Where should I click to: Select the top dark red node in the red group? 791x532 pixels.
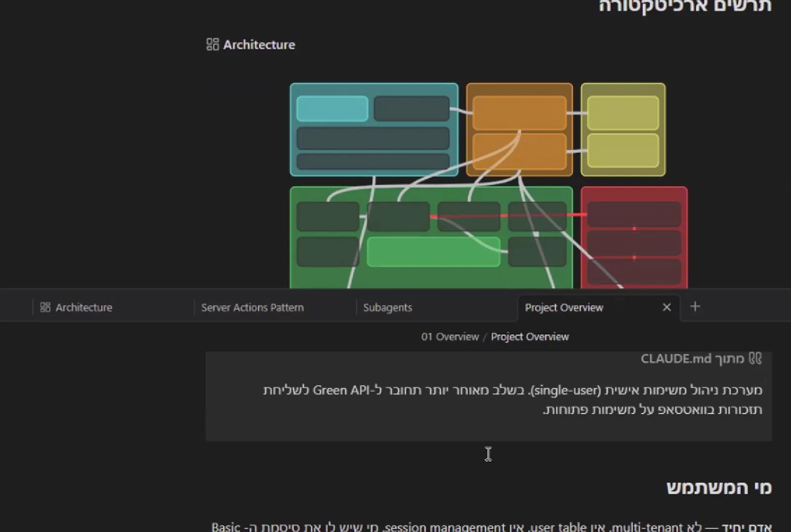(x=634, y=214)
